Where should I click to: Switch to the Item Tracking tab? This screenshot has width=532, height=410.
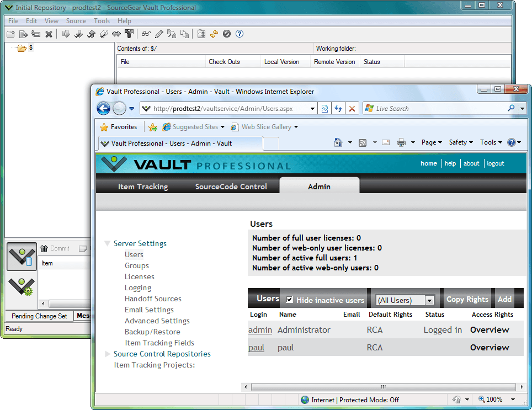(x=143, y=187)
